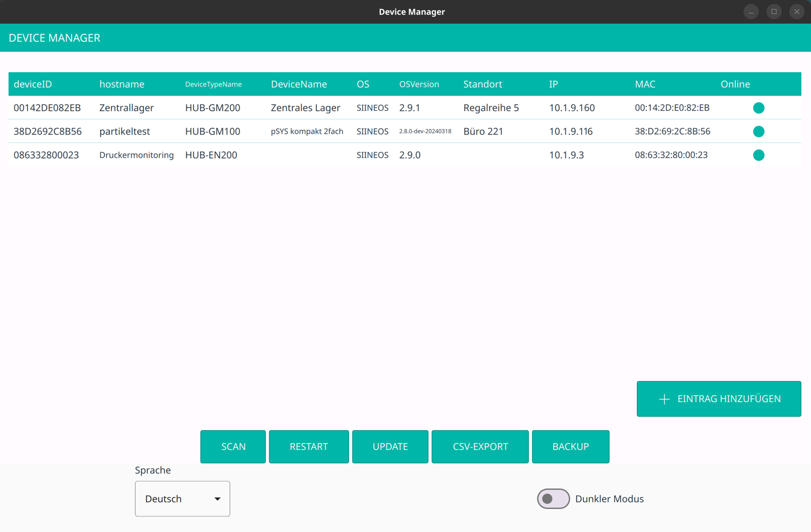Image resolution: width=811 pixels, height=532 pixels.
Task: Export the device list via CSV-EXPORT
Action: pos(480,447)
